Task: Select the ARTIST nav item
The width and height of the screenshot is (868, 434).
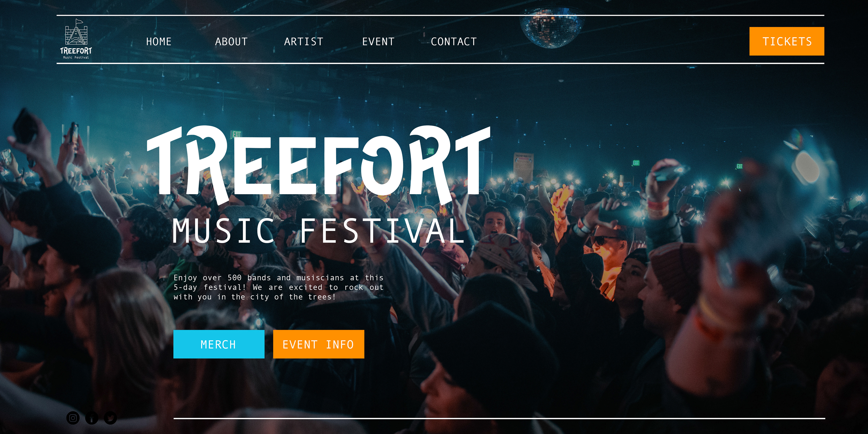Action: pos(304,41)
